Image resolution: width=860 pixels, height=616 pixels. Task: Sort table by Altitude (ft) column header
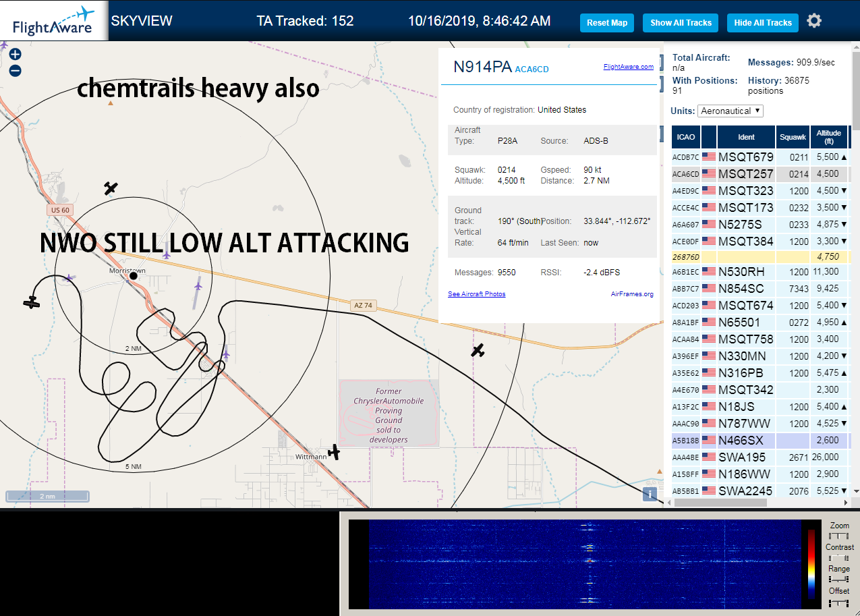pos(829,137)
